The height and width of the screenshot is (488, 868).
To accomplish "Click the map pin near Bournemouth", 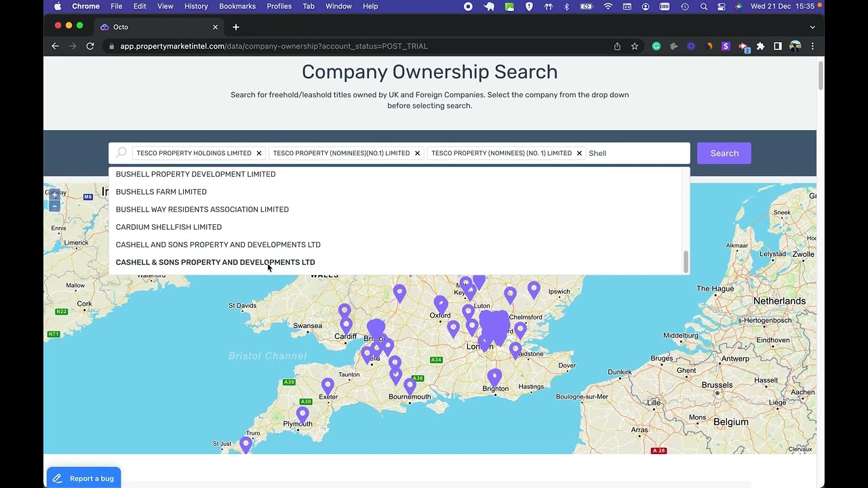I will pyautogui.click(x=410, y=386).
